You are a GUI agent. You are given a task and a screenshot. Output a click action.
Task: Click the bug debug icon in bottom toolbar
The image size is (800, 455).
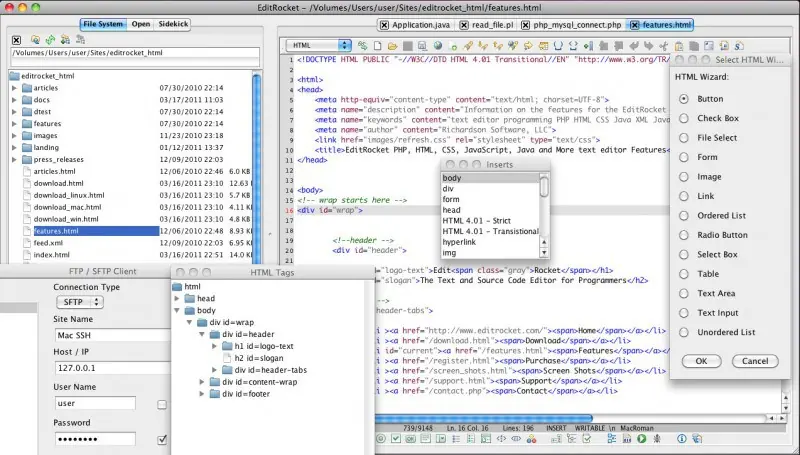657,439
